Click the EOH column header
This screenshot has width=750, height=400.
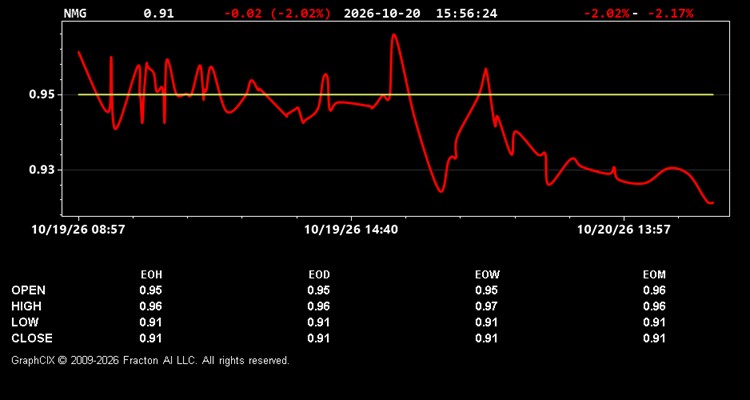click(x=151, y=275)
